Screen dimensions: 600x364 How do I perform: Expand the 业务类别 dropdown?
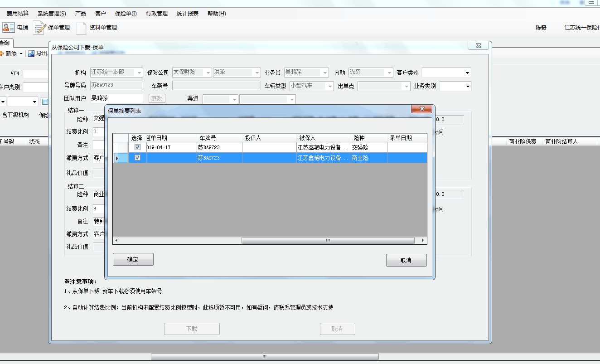pos(467,86)
